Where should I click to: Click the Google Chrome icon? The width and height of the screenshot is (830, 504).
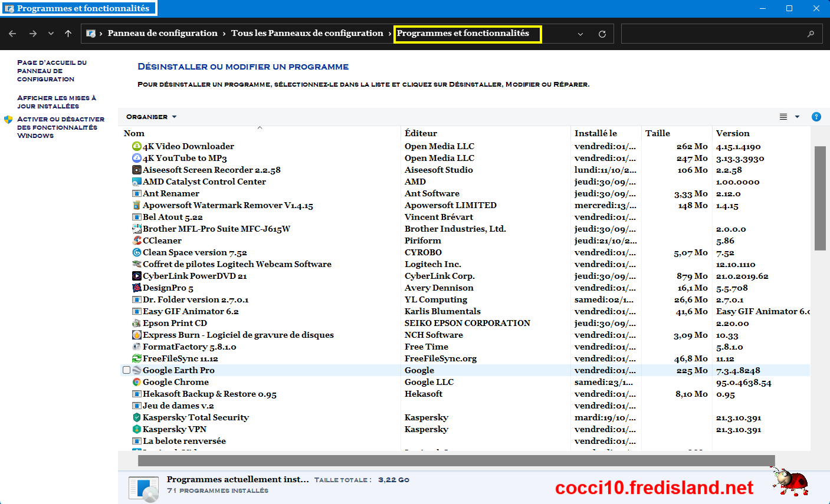[x=137, y=382]
